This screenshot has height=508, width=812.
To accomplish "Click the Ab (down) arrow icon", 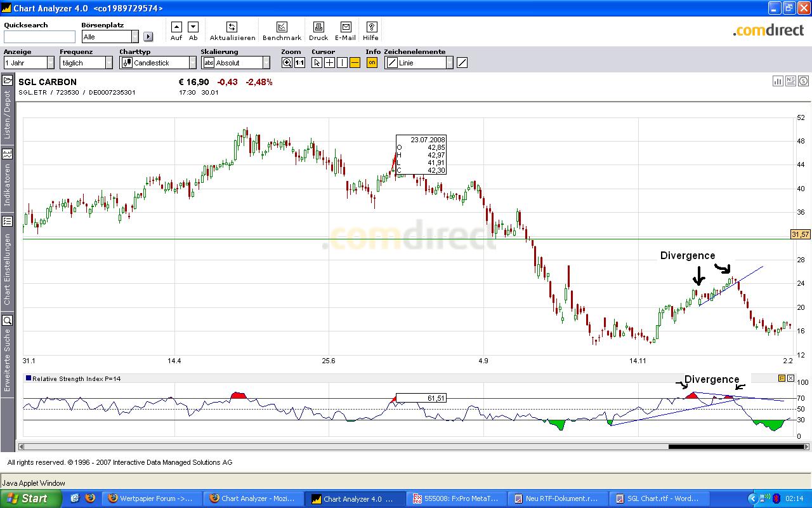I will 193,27.
